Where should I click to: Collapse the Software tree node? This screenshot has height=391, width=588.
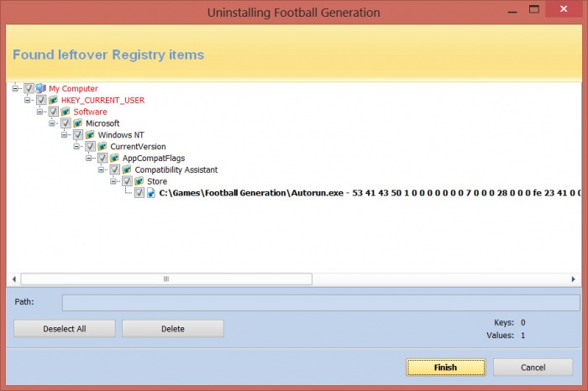pos(39,112)
